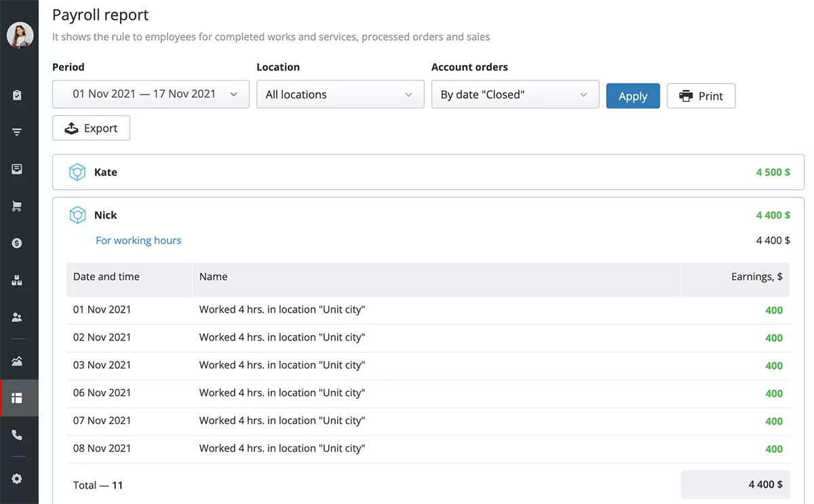Open the stacked boxes warehouse icon
Viewport: 814px width, 504px height.
[x=18, y=280]
